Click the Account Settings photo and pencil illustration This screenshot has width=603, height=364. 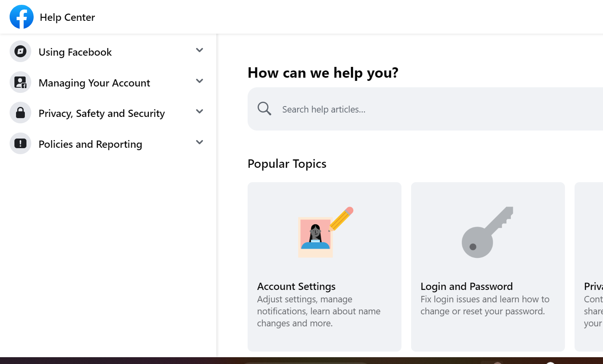[x=326, y=232]
